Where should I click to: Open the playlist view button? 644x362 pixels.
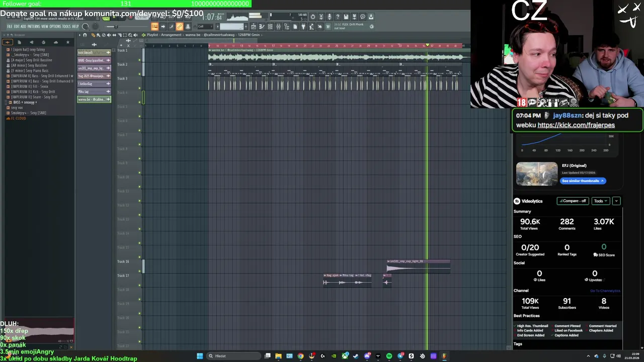tap(253, 27)
